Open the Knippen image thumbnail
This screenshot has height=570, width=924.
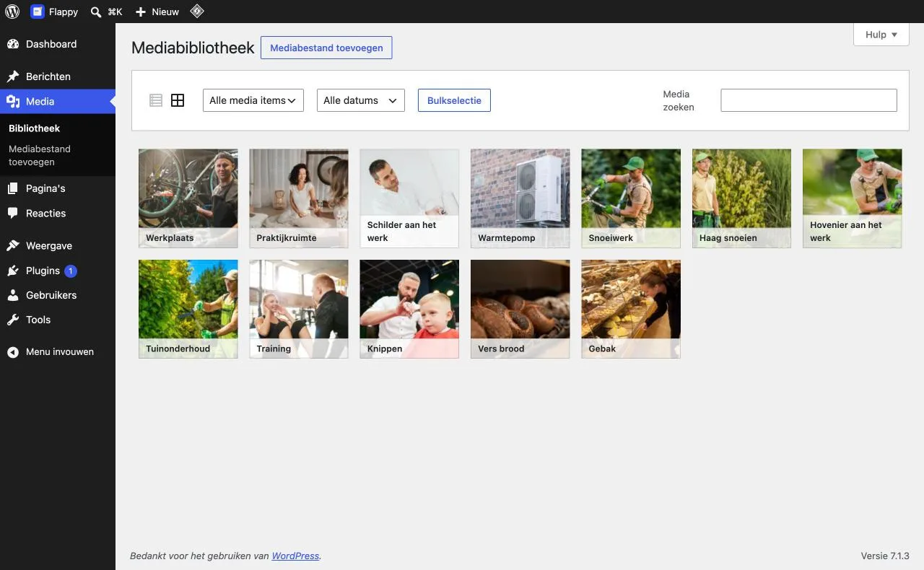click(x=409, y=309)
